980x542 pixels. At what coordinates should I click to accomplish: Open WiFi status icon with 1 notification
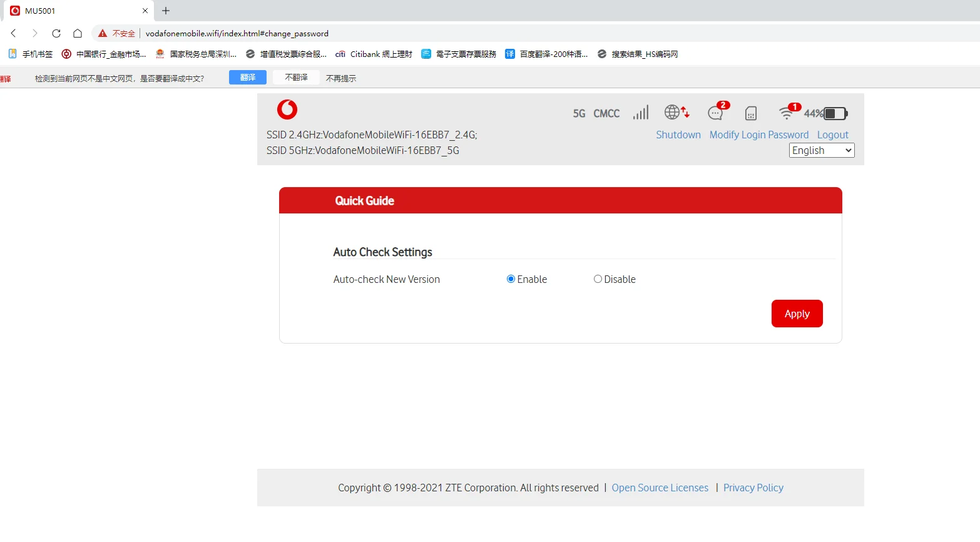click(788, 113)
